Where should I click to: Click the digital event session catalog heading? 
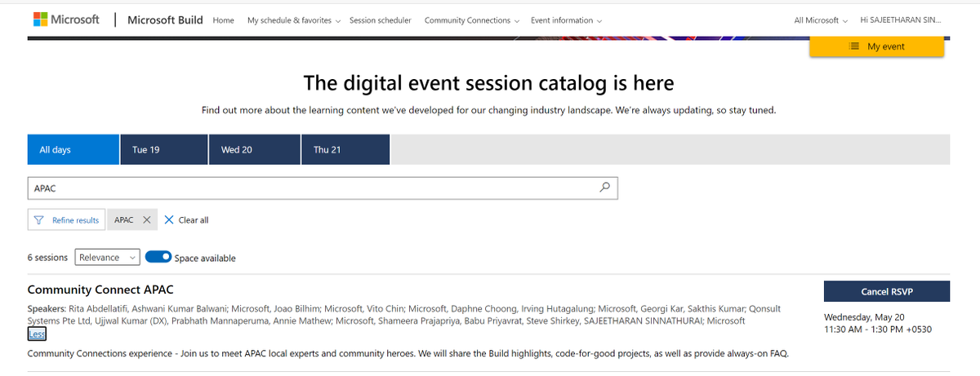pyautogui.click(x=488, y=82)
